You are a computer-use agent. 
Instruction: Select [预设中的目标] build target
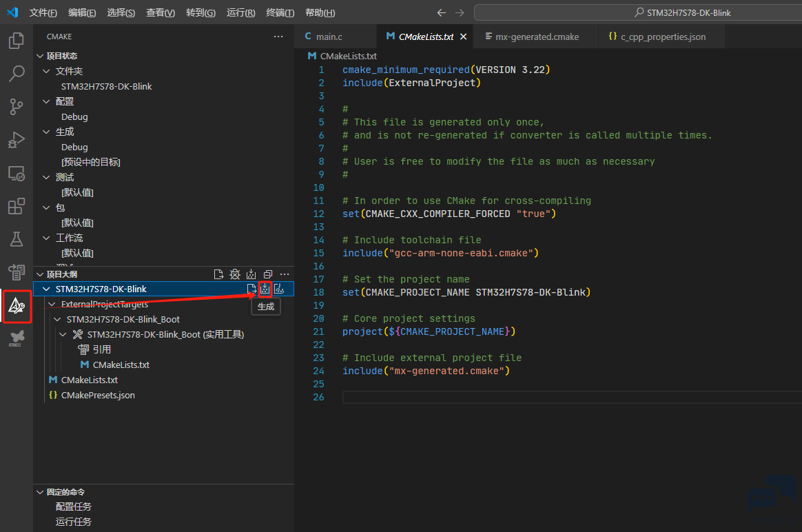(x=90, y=162)
